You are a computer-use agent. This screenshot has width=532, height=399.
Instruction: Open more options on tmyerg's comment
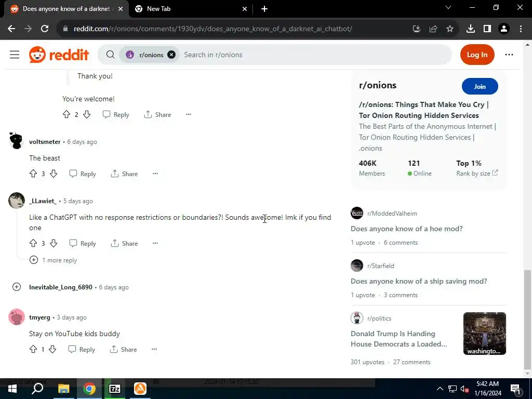tap(154, 349)
